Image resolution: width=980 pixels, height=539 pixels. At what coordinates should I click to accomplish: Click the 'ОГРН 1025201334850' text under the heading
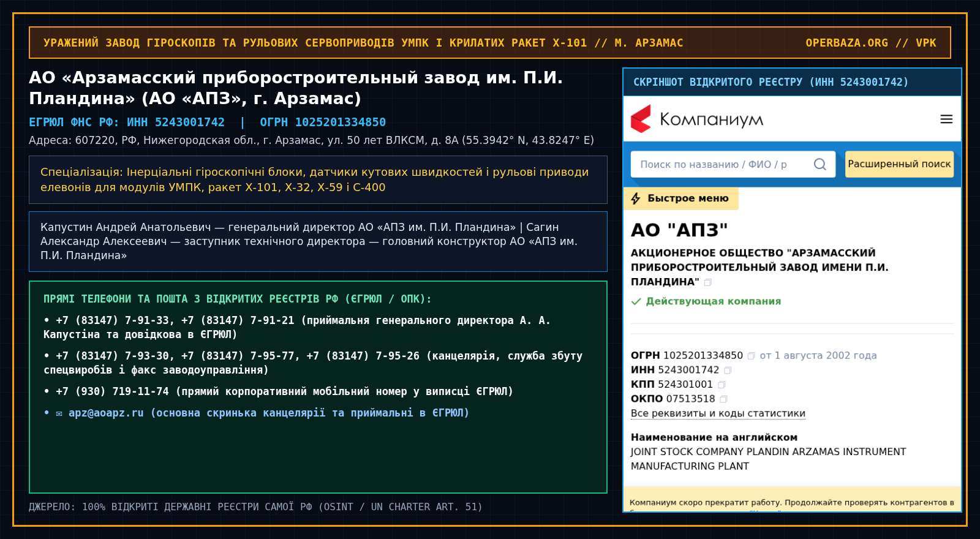[x=323, y=123]
